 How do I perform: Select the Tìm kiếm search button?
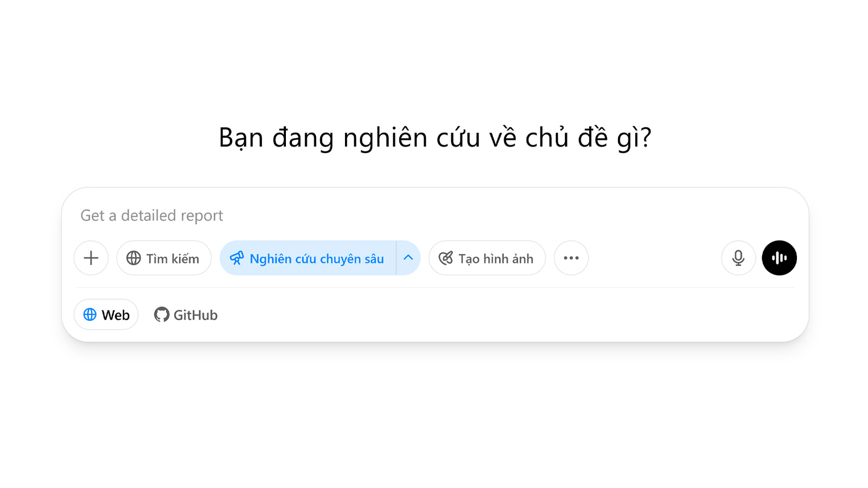click(164, 258)
